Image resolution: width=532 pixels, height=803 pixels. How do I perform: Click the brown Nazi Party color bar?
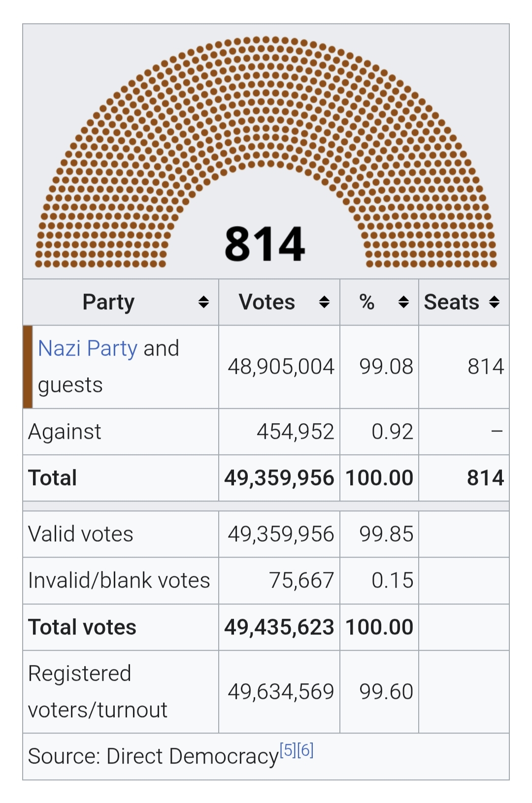(28, 367)
